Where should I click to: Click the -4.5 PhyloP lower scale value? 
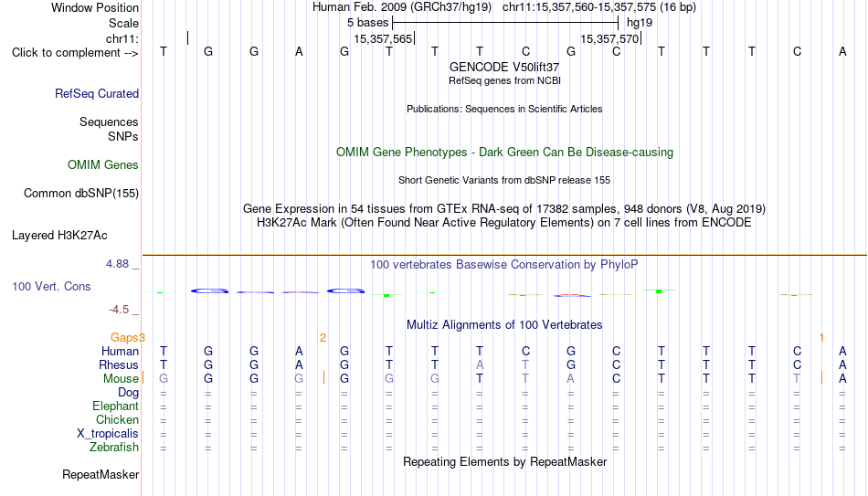[x=119, y=310]
